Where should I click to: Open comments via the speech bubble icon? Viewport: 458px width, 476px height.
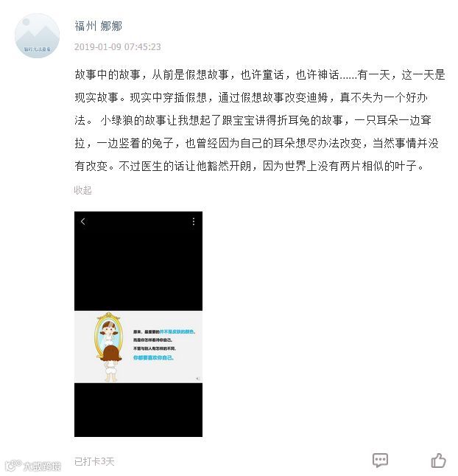pyautogui.click(x=380, y=461)
